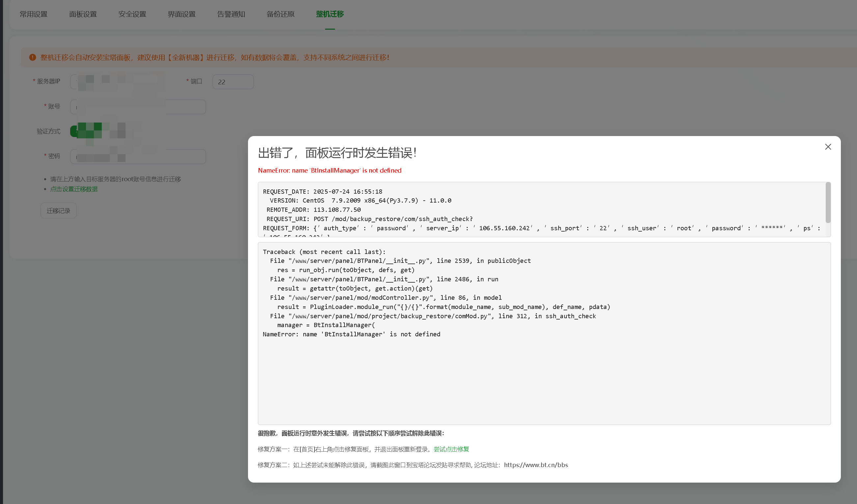Open the 常用设置 tab
This screenshot has height=504, width=857.
pyautogui.click(x=33, y=14)
